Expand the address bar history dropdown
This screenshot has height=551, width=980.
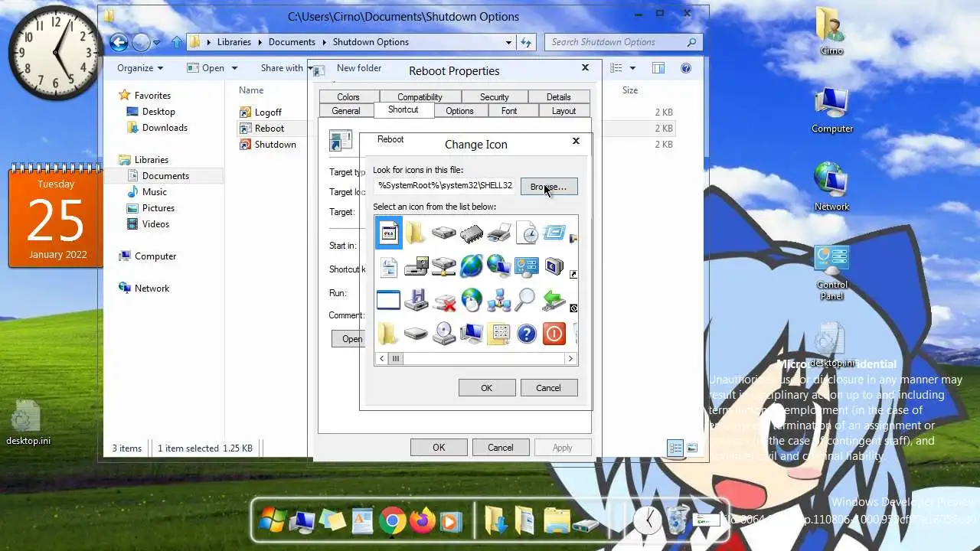[508, 42]
